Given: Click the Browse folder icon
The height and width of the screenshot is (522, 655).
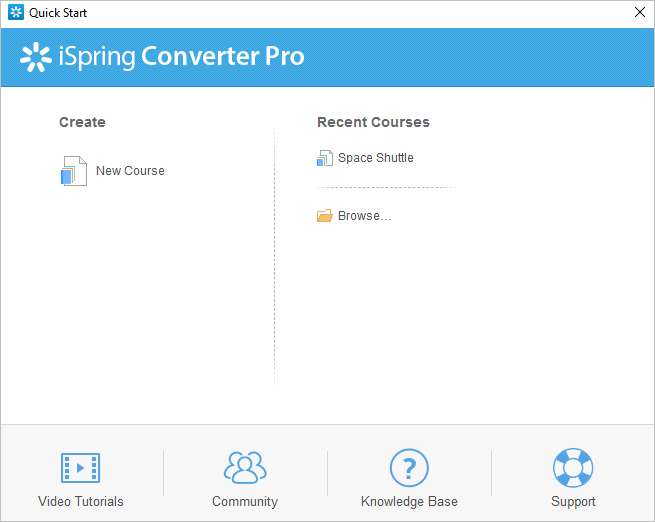Looking at the screenshot, I should [x=324, y=216].
